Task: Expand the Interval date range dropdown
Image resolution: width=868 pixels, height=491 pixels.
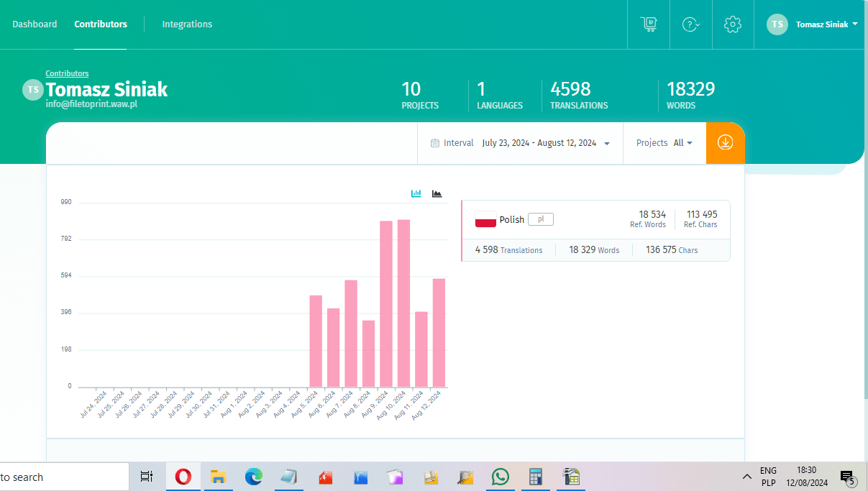Action: 546,143
